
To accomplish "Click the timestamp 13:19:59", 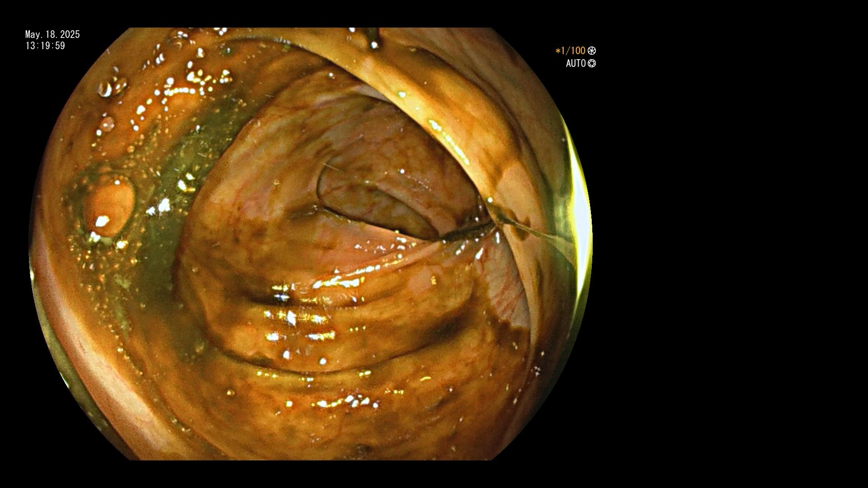I will pyautogui.click(x=45, y=46).
